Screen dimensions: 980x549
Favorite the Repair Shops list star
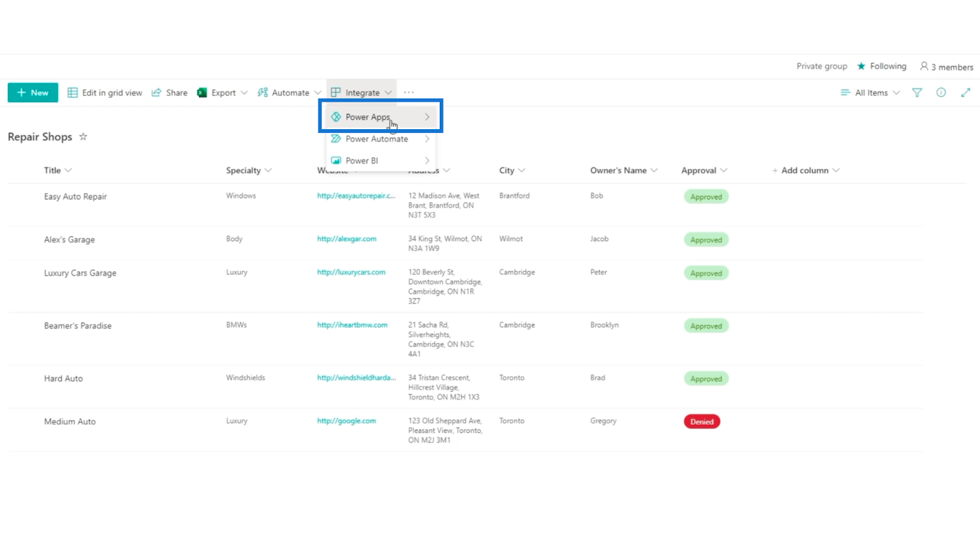coord(83,136)
